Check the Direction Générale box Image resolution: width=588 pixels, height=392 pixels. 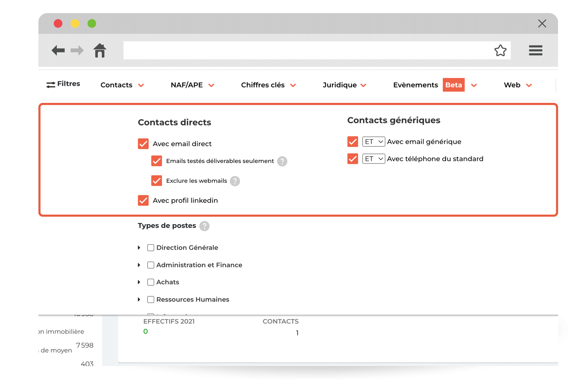pyautogui.click(x=151, y=248)
